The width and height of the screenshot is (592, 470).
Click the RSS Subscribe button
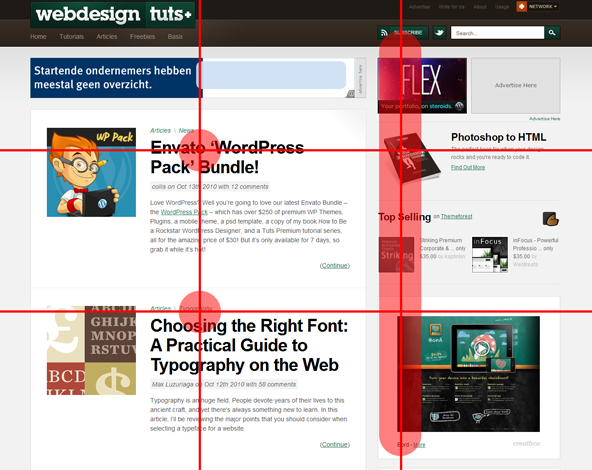(403, 33)
